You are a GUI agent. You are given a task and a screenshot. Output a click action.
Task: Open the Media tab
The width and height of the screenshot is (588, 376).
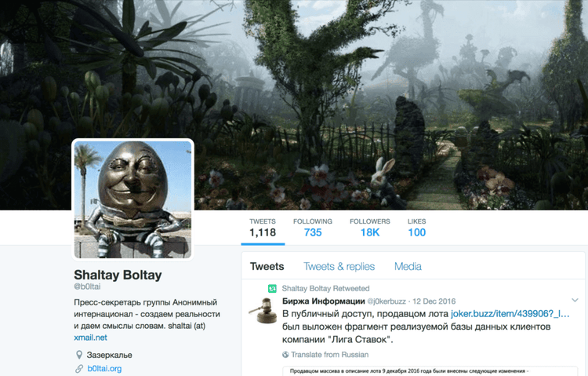click(408, 266)
